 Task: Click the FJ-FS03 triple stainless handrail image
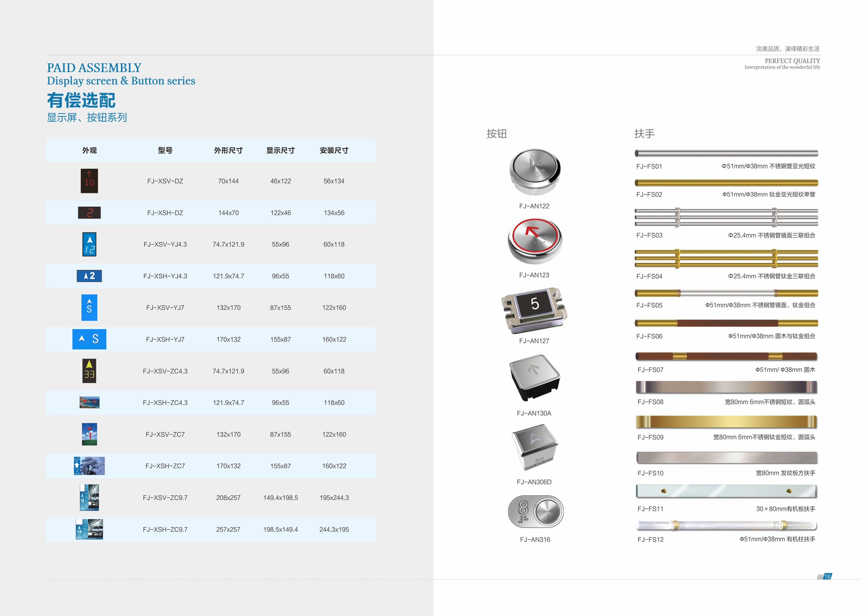point(726,217)
